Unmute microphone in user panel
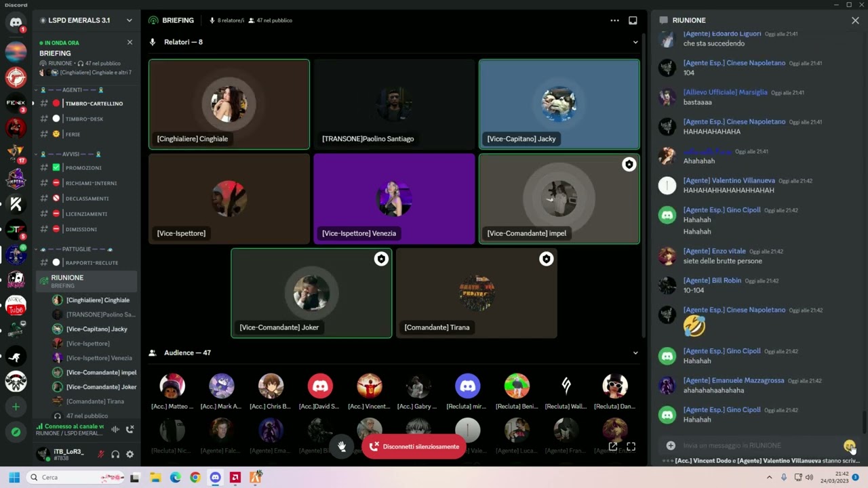This screenshot has height=488, width=868. click(101, 454)
